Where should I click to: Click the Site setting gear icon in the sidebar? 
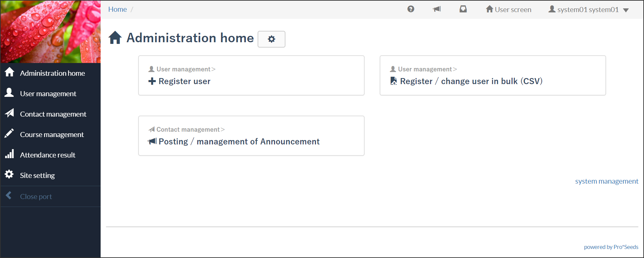pos(9,174)
